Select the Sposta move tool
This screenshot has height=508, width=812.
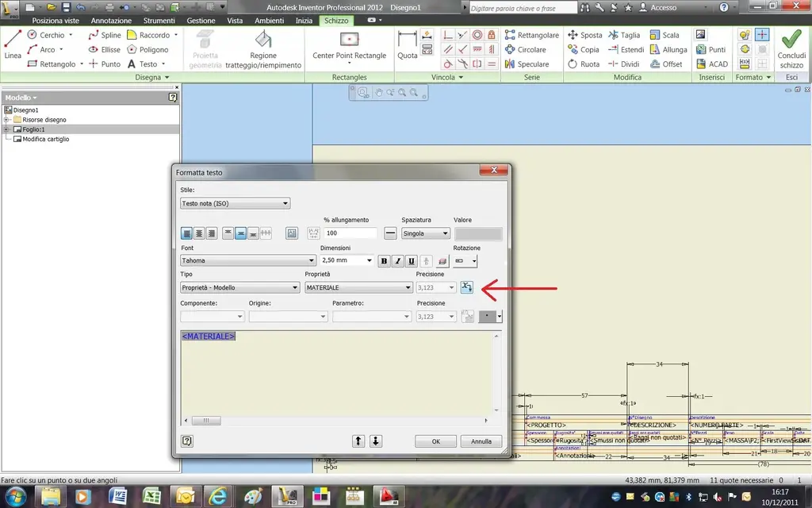(x=584, y=35)
